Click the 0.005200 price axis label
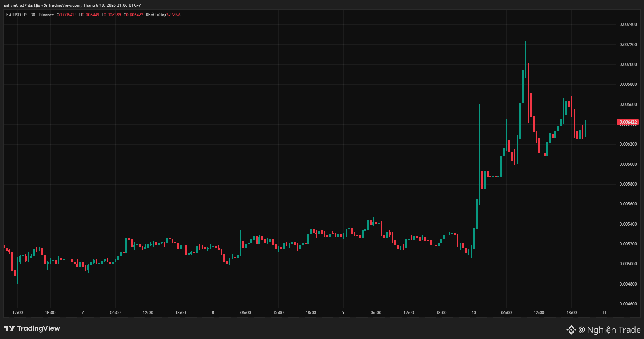This screenshot has width=644, height=339. [x=628, y=244]
